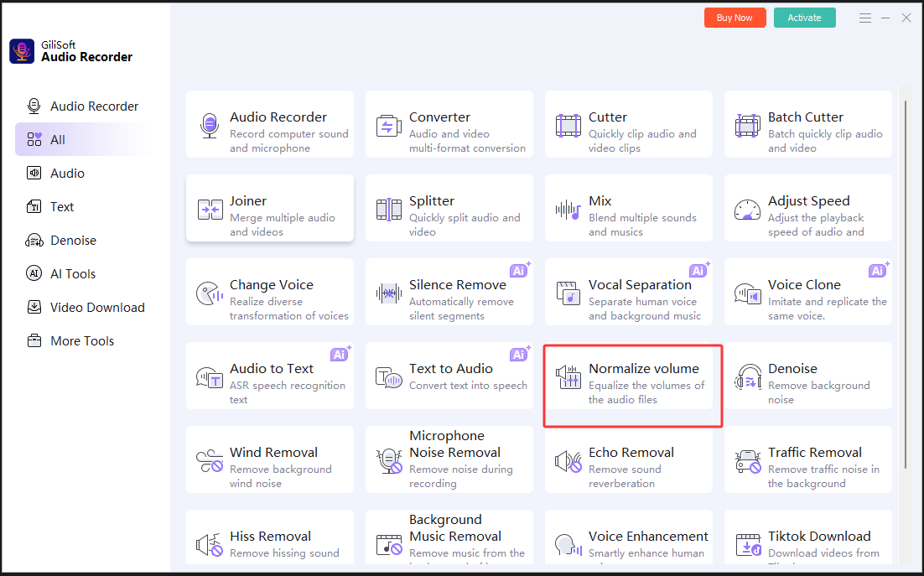Click the Mix waveform icon
Screen dimensions: 924x576
point(568,210)
